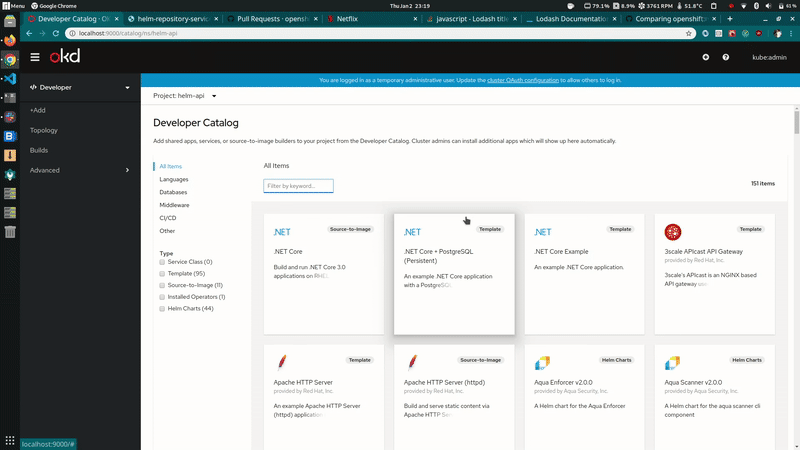Open the help question mark icon
800x450 pixels.
tap(726, 57)
